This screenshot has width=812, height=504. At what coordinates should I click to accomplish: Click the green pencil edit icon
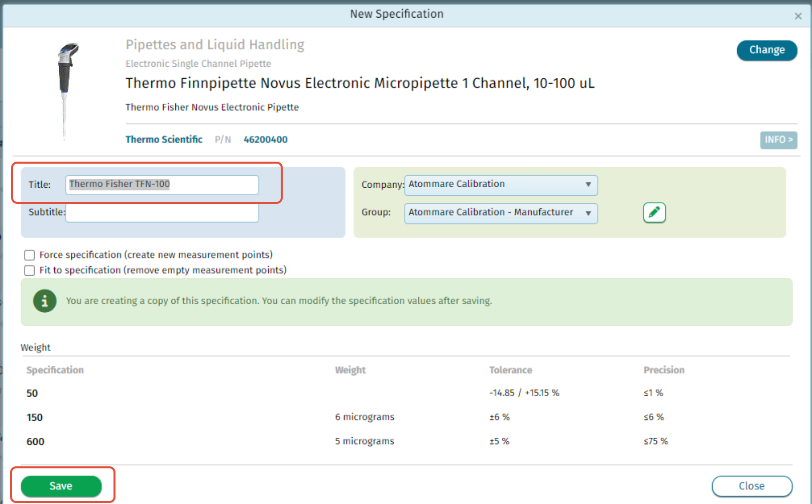(x=654, y=212)
